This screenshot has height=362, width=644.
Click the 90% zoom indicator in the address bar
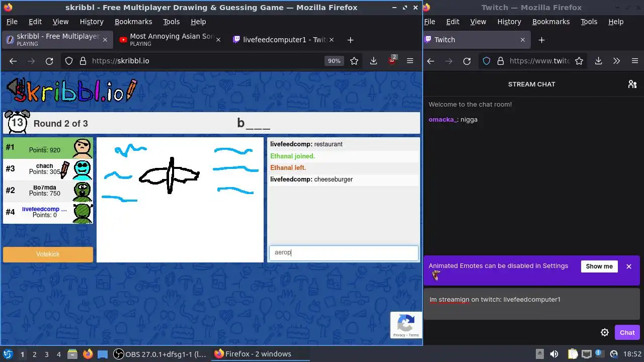tap(334, 61)
